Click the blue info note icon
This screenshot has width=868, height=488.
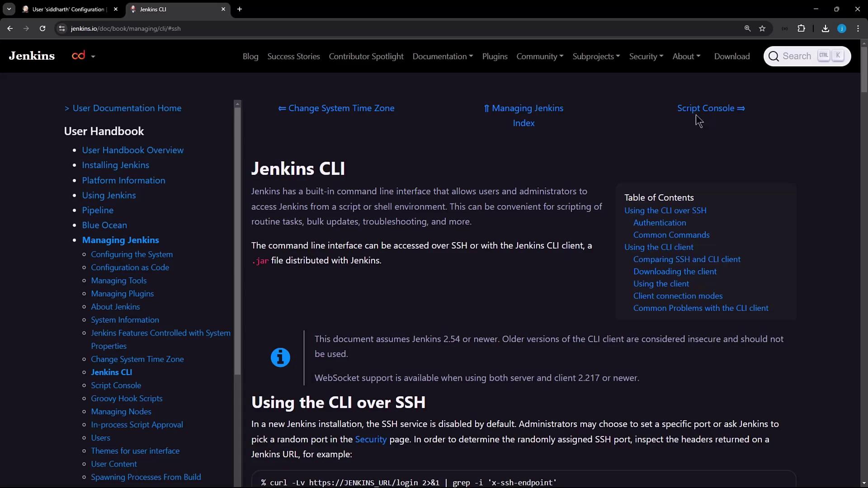[x=280, y=357]
